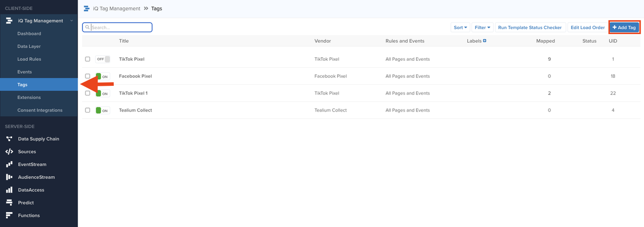Image resolution: width=644 pixels, height=227 pixels.
Task: Click the plus icon beside Labels column
Action: tap(485, 41)
